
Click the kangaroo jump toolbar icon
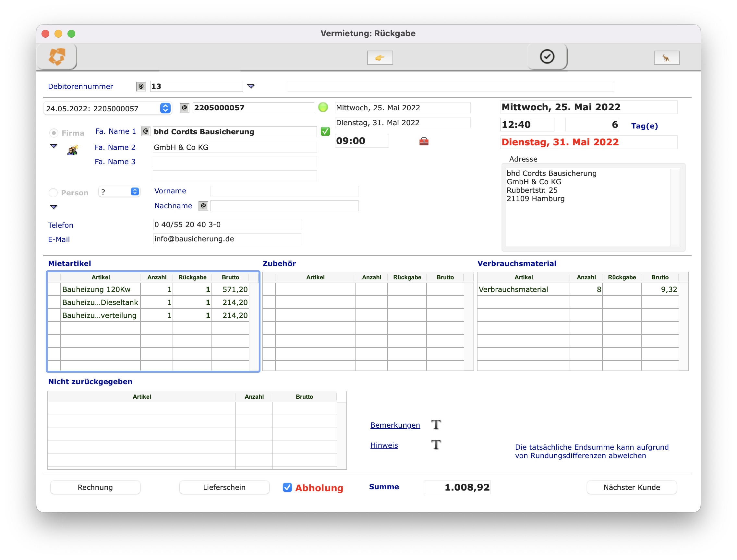point(666,58)
